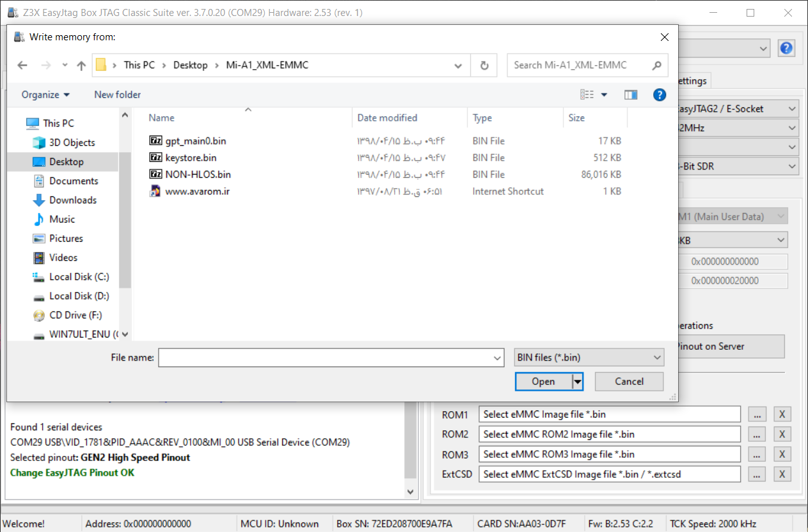This screenshot has width=808, height=532.
Task: Click ROM1 eMMC Image file field
Action: 610,414
